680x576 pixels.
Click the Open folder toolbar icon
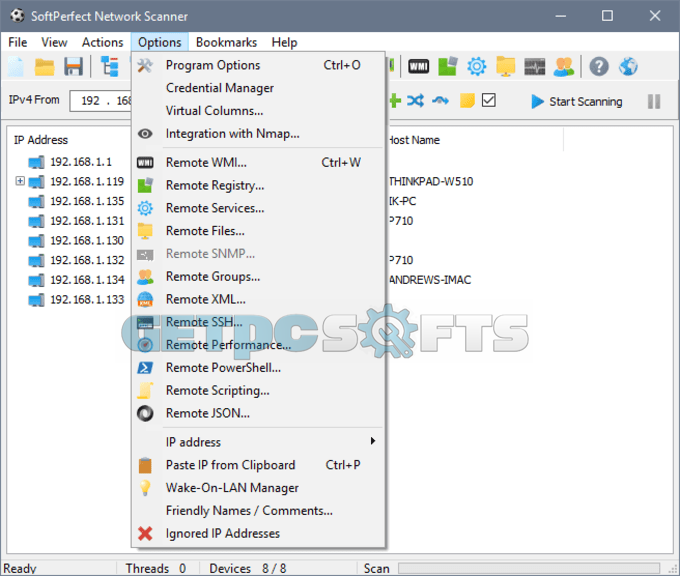pyautogui.click(x=44, y=67)
